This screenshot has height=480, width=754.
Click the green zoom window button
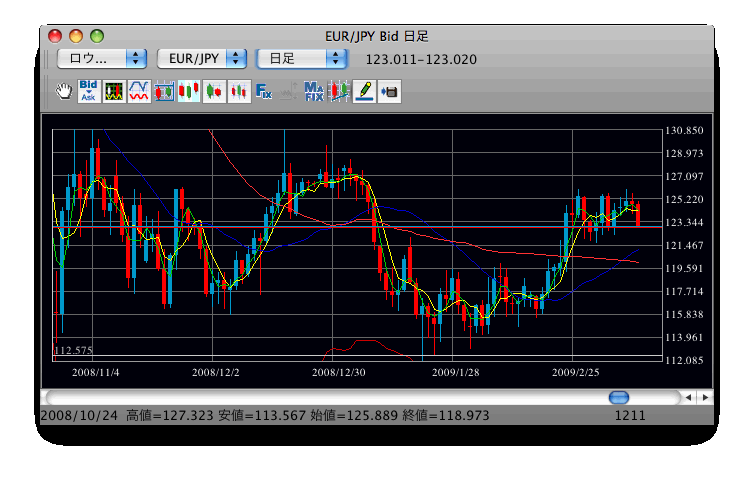coord(97,36)
